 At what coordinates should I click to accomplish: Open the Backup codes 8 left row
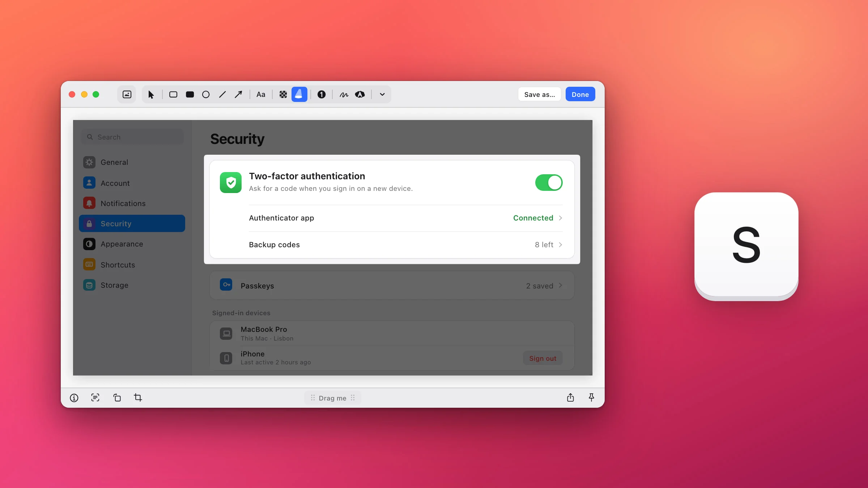[x=405, y=245]
